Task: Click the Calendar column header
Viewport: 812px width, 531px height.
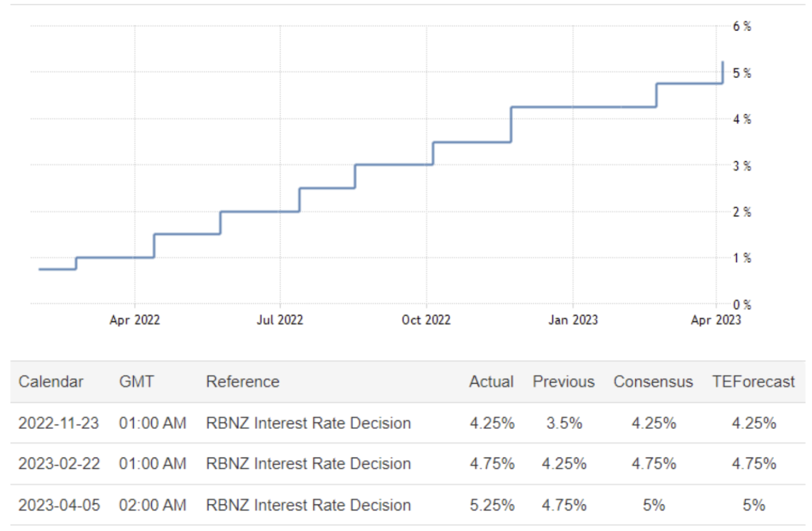Action: [51, 381]
